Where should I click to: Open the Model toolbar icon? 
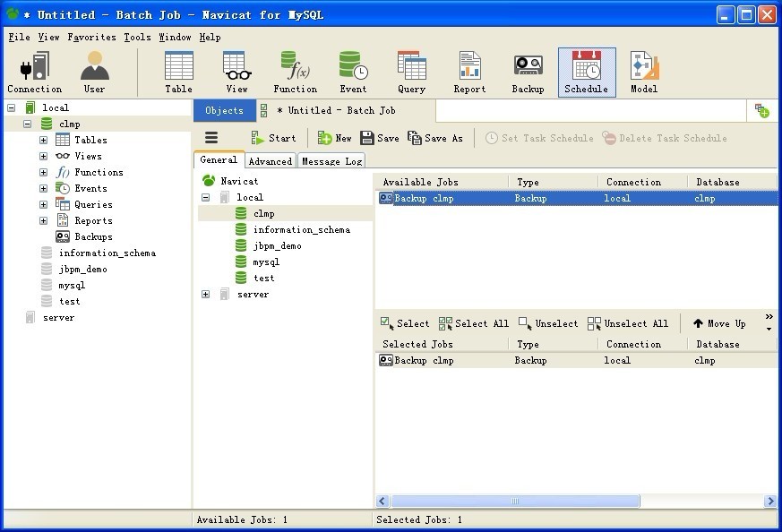click(x=644, y=73)
